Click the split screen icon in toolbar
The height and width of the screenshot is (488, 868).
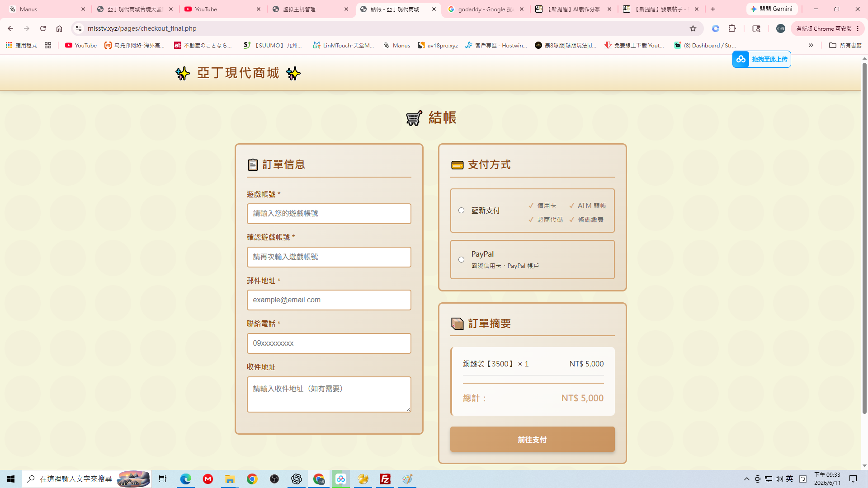pyautogui.click(x=756, y=28)
